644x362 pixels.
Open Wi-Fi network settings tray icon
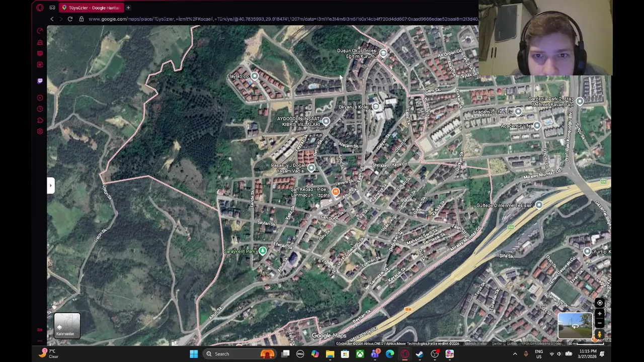551,354
